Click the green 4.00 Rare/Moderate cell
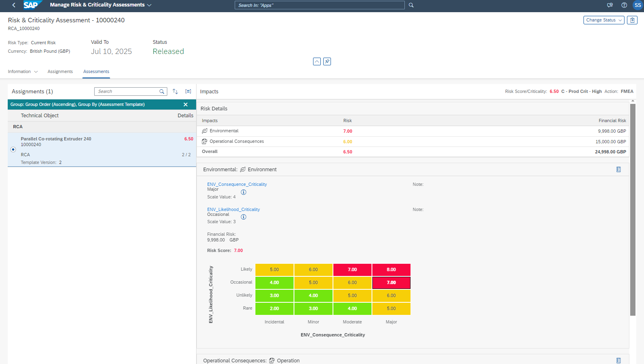Image resolution: width=644 pixels, height=364 pixels. (352, 308)
